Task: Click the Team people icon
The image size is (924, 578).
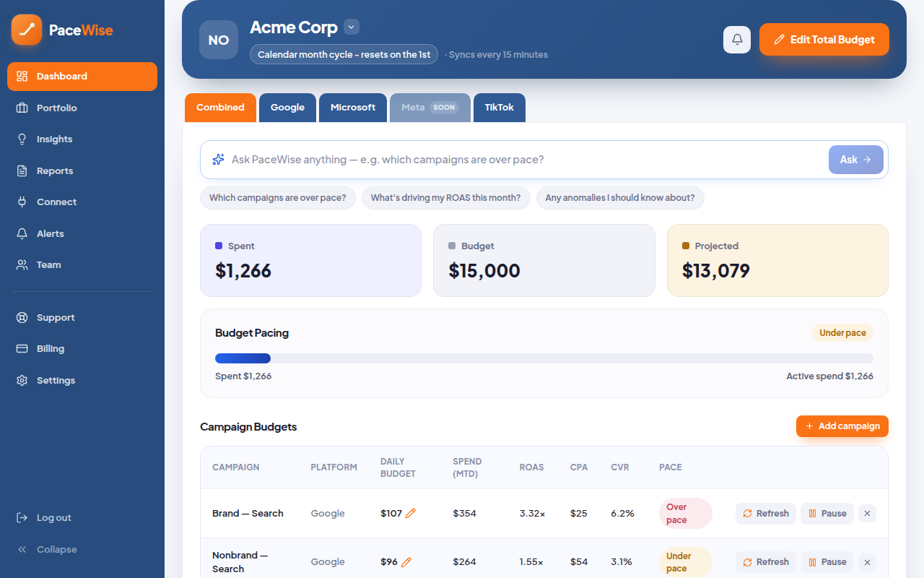Action: (22, 265)
